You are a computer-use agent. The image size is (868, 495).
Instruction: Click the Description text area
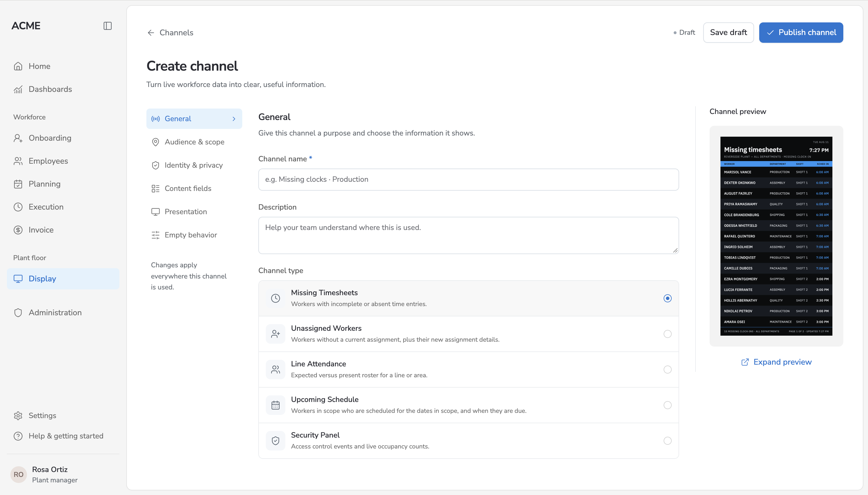tap(468, 235)
